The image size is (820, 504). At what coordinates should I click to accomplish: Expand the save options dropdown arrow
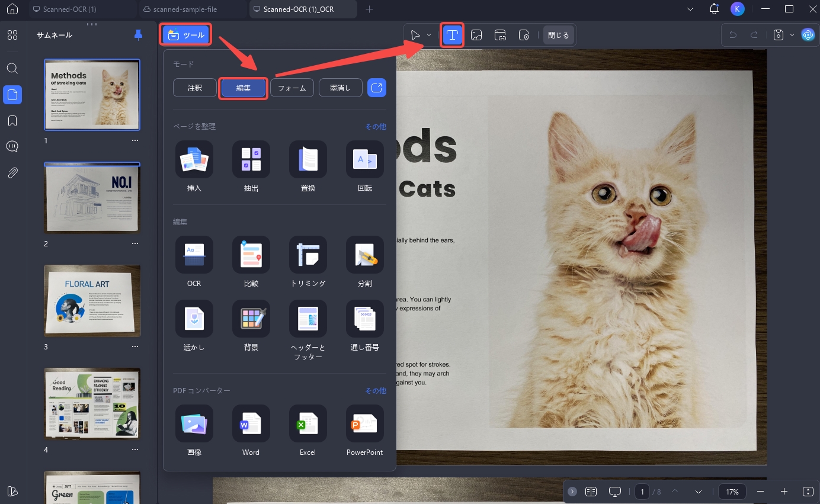[792, 36]
